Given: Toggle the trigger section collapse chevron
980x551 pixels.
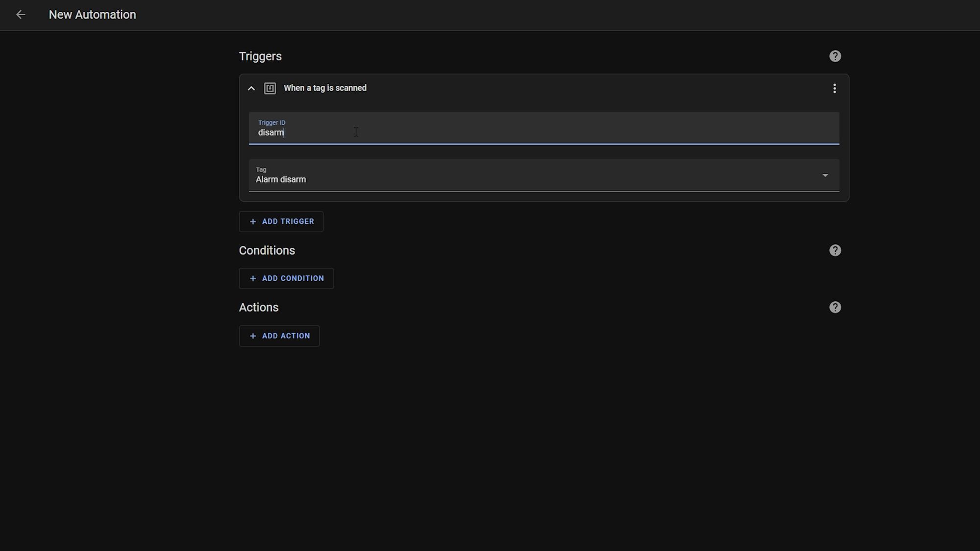Looking at the screenshot, I should (251, 88).
